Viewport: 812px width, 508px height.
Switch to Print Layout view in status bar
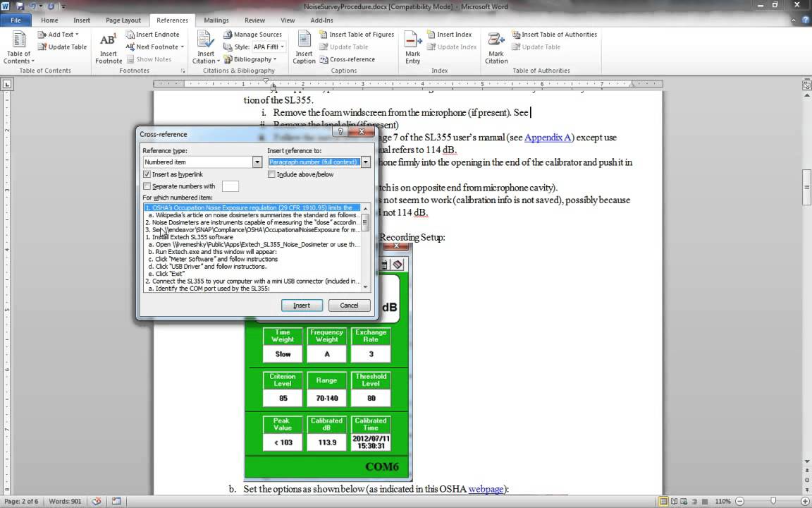coord(663,501)
